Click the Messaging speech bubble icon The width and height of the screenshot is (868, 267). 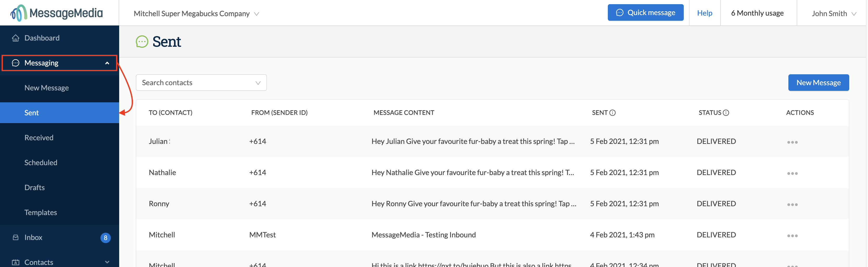click(16, 63)
